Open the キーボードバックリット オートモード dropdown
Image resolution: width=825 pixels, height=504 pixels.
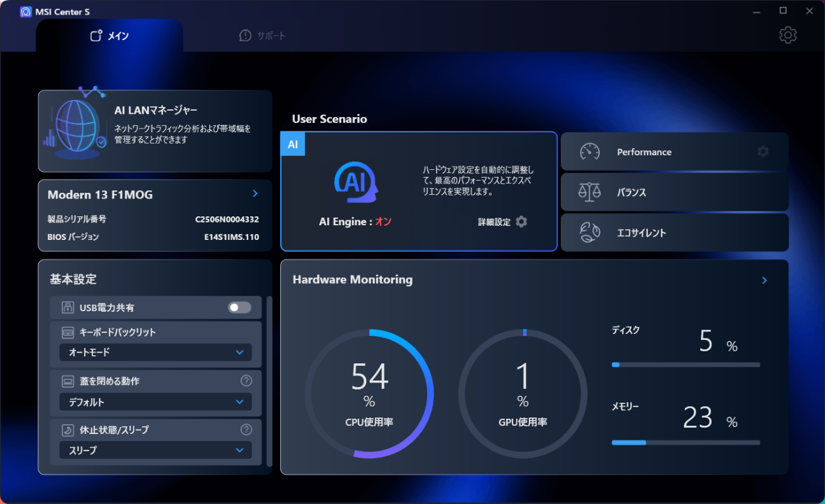[155, 352]
